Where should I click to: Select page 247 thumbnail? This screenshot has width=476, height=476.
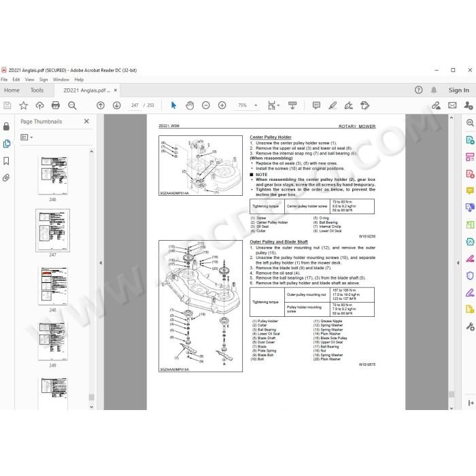(53, 231)
